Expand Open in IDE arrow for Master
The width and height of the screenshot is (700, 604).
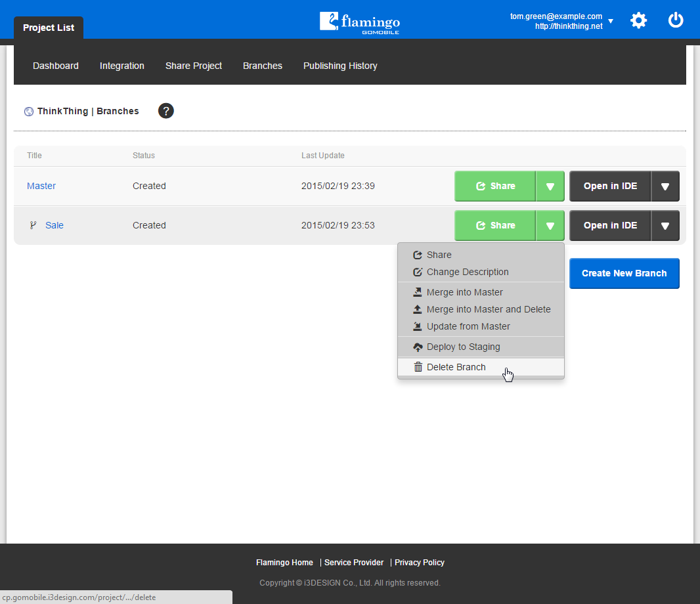click(665, 186)
